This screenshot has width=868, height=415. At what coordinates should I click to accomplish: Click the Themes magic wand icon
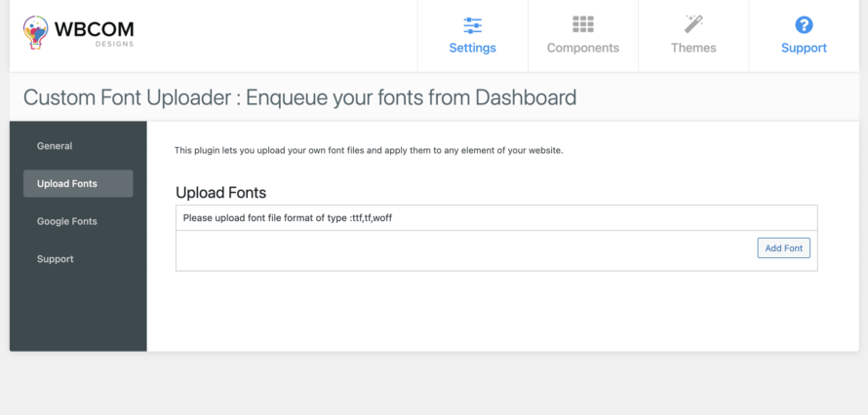693,24
